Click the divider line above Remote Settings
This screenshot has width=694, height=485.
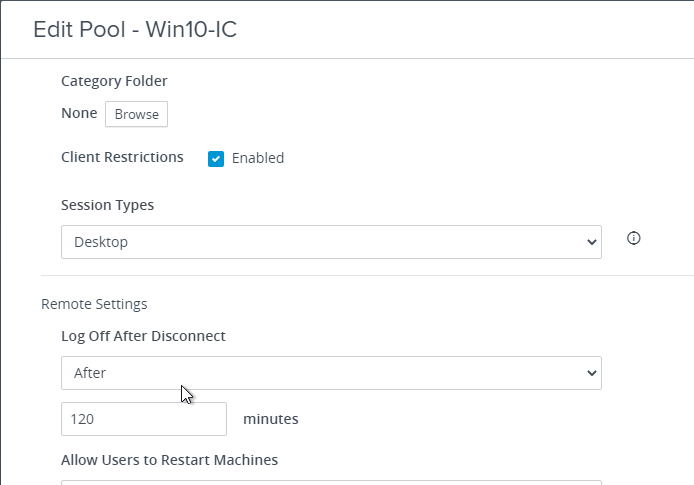tap(367, 275)
